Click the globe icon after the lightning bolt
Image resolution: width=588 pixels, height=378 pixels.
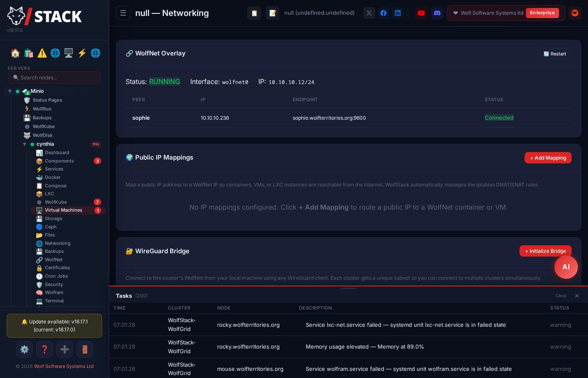[x=95, y=53]
